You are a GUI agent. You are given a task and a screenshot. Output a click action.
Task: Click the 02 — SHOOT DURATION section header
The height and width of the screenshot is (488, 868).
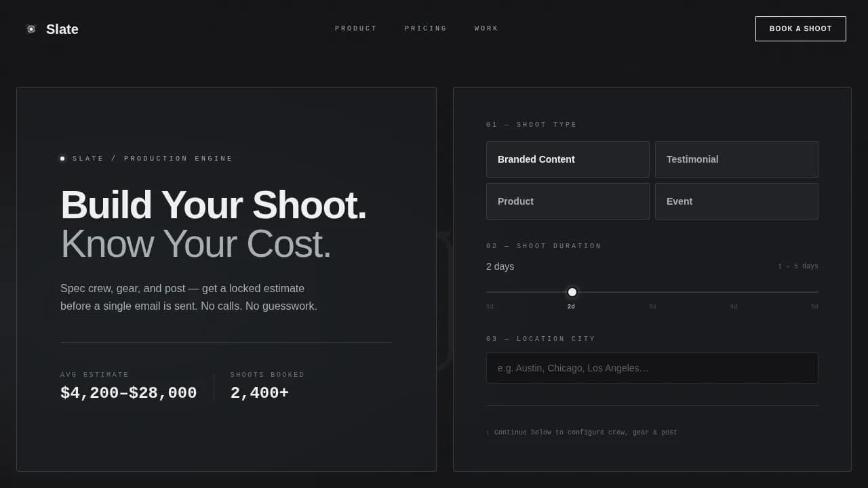click(x=544, y=245)
